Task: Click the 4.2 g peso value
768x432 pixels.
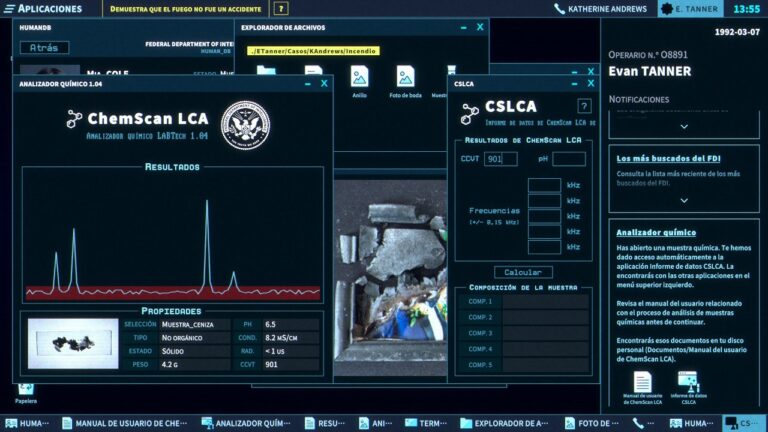Action: click(195, 364)
